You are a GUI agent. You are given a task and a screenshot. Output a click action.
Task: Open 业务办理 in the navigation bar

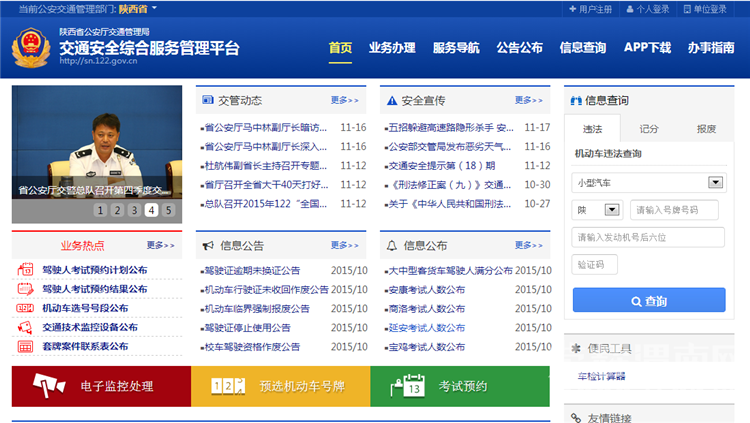pyautogui.click(x=392, y=47)
